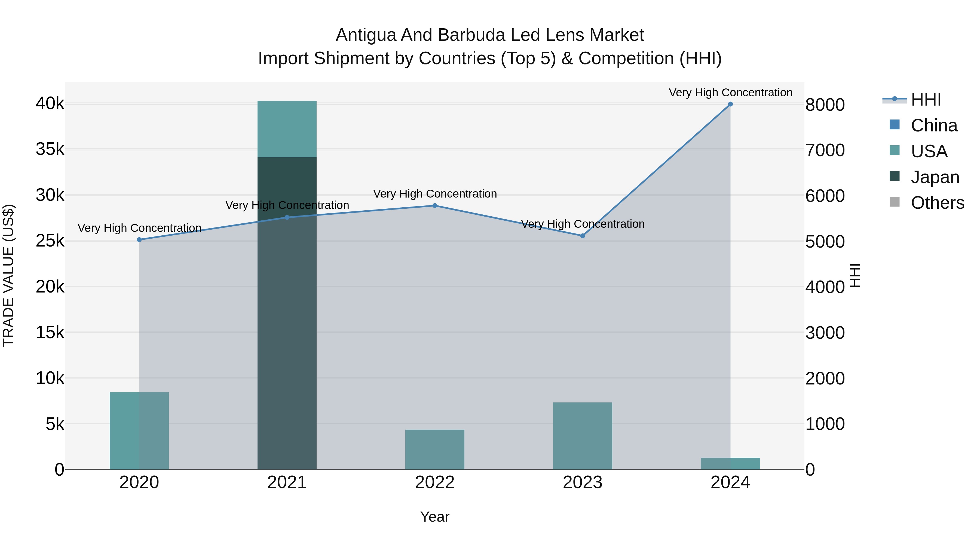The height and width of the screenshot is (551, 980).
Task: Select the 2021 Japan dark bar segment
Action: 287,313
